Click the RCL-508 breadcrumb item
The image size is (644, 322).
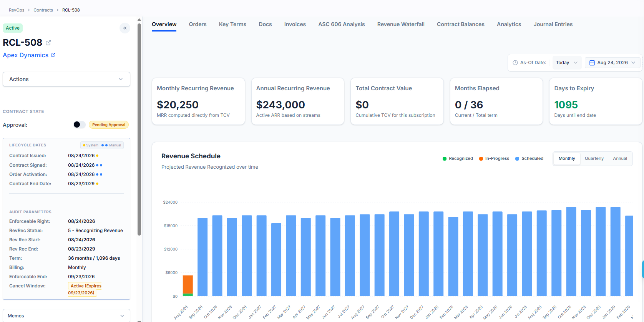71,10
